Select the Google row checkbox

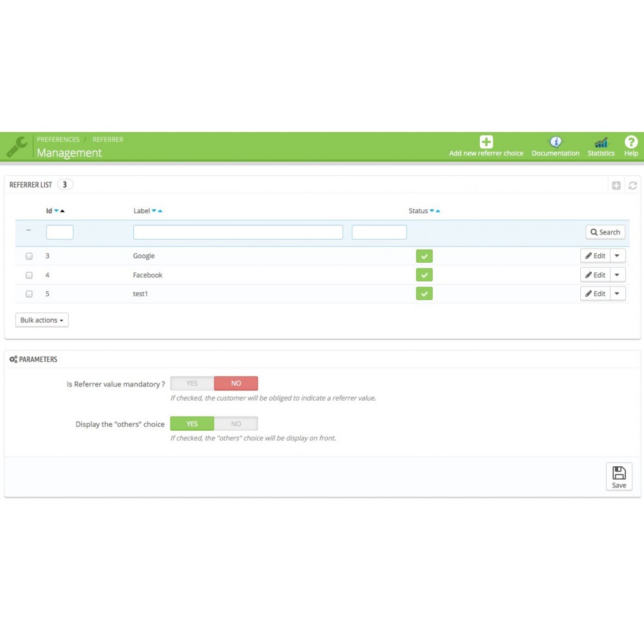(x=29, y=256)
